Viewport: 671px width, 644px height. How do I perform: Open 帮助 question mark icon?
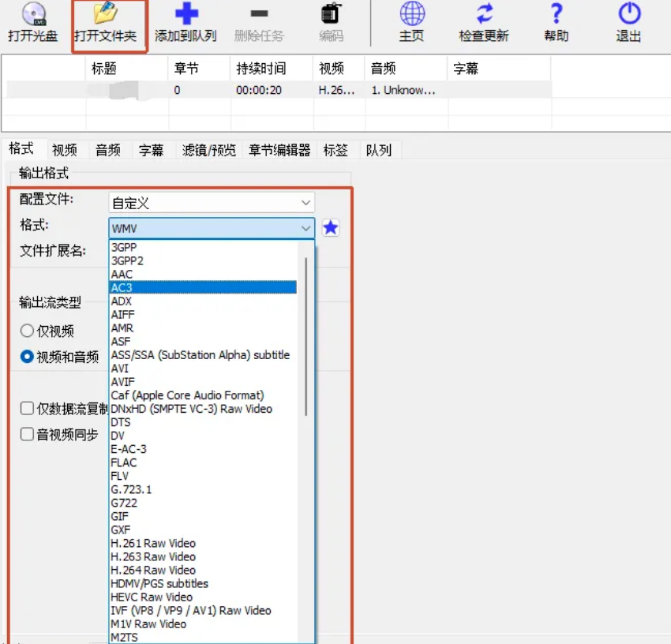(557, 13)
